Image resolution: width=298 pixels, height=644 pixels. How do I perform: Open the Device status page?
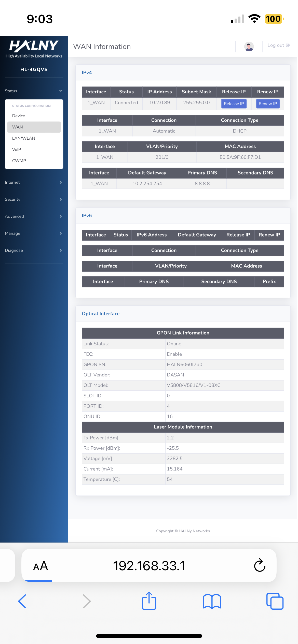tap(19, 116)
